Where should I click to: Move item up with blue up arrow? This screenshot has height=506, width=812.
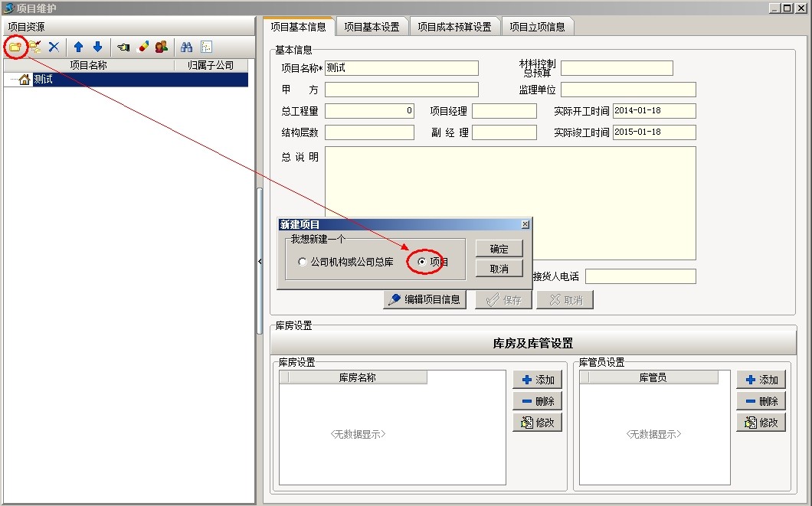[x=78, y=47]
